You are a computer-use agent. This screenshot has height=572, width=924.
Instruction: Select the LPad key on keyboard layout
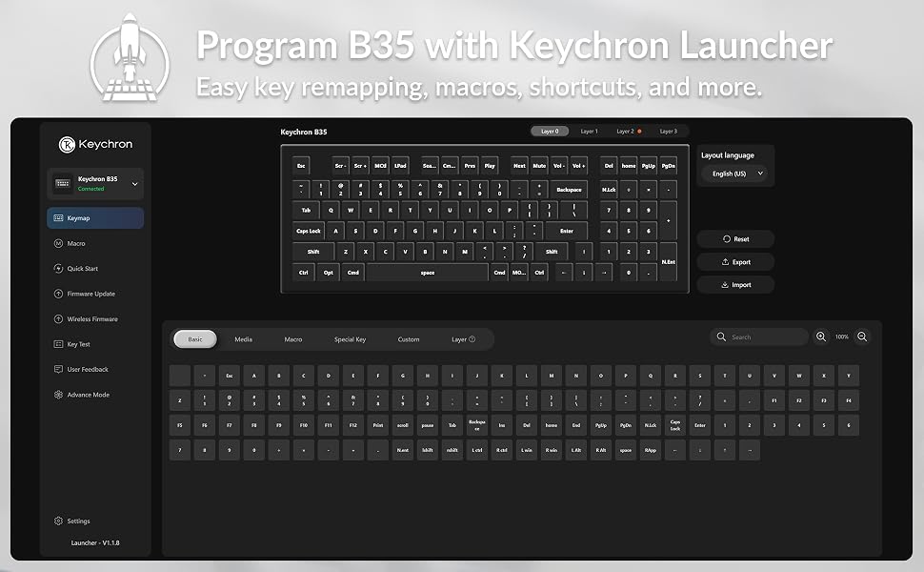(x=400, y=166)
